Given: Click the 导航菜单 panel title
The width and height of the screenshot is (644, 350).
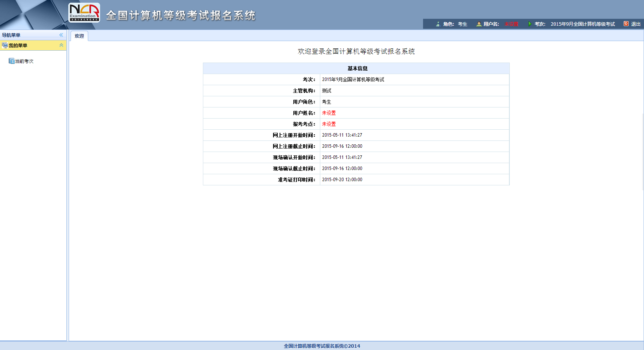Looking at the screenshot, I should [x=11, y=35].
